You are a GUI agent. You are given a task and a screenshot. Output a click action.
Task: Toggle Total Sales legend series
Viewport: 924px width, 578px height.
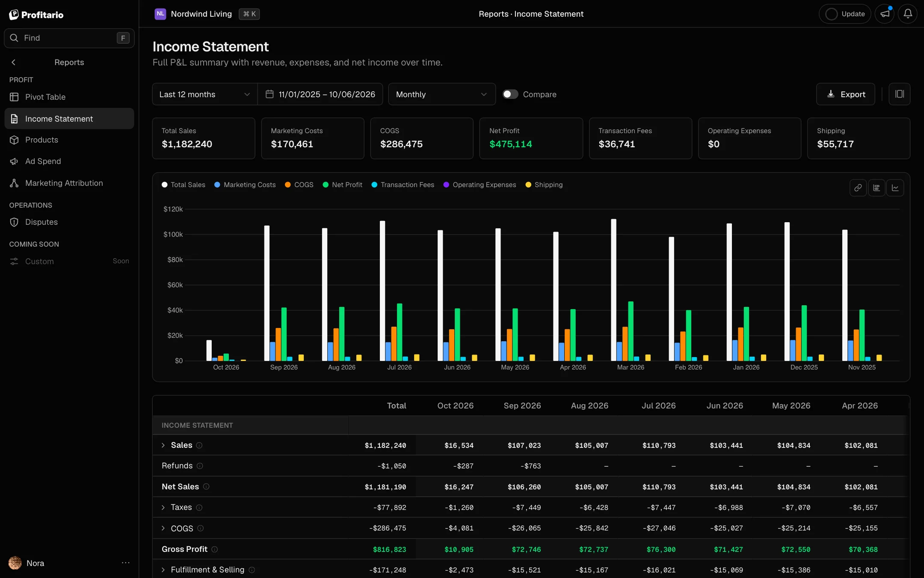pos(184,185)
